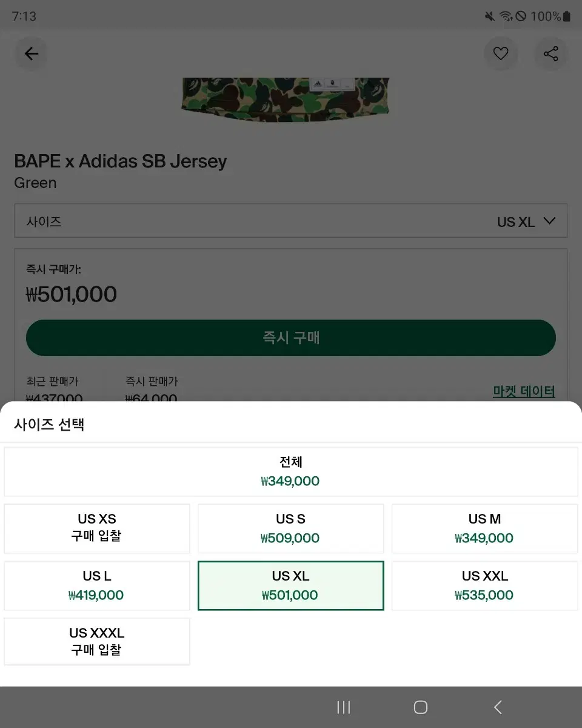Select size US M at ₩349,000
This screenshot has width=582, height=728.
click(484, 528)
